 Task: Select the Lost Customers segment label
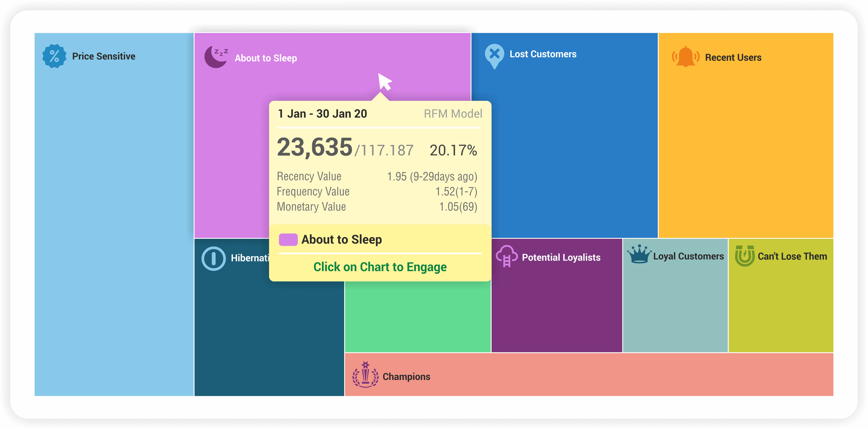tap(543, 54)
